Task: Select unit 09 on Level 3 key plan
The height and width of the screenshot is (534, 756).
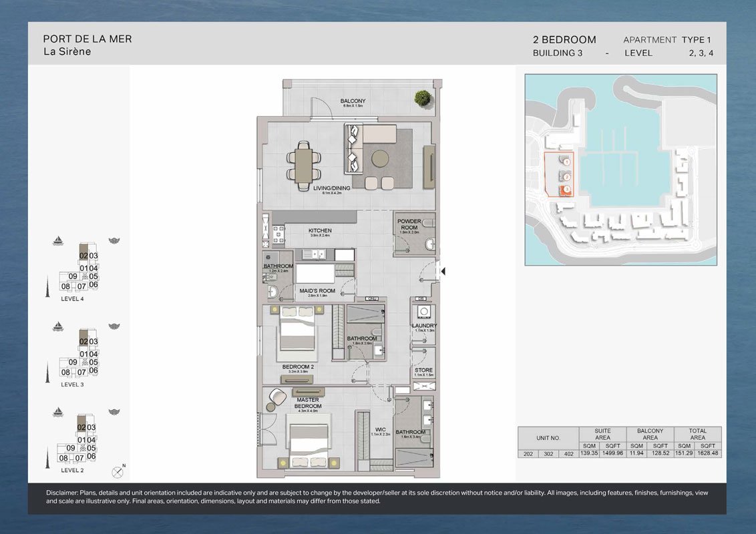Action: point(73,362)
